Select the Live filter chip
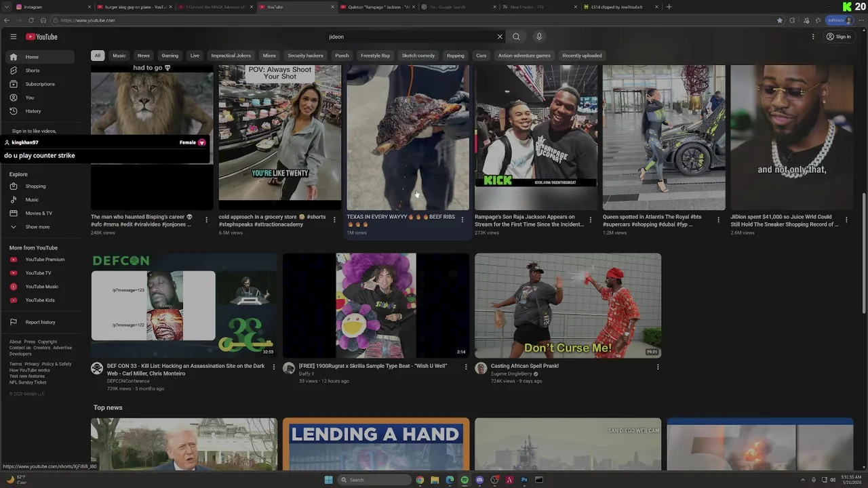This screenshot has width=868, height=488. coord(195,56)
